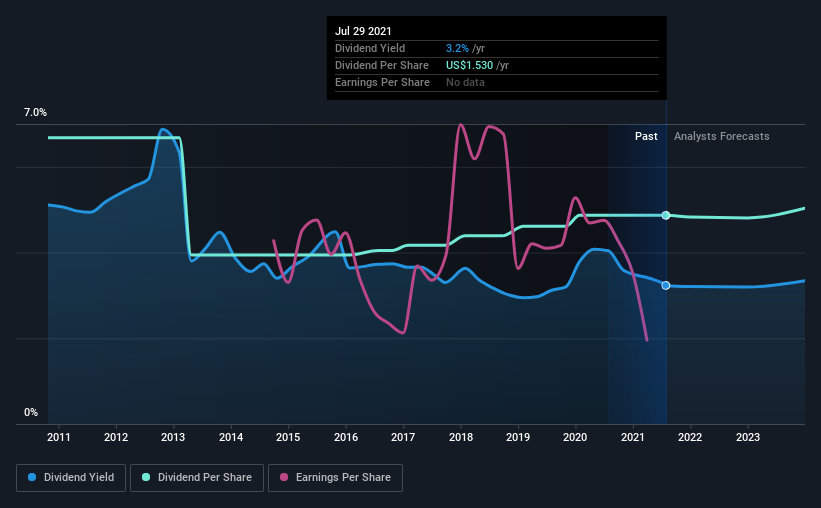Select the Dividend Per Share data point marker
821x508 pixels.
tap(665, 215)
